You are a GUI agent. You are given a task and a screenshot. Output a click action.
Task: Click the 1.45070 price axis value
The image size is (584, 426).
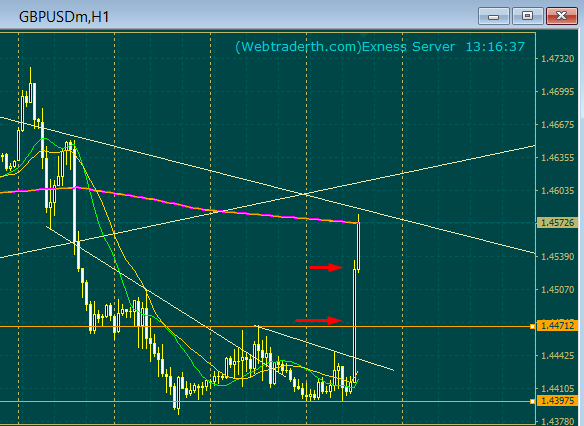pyautogui.click(x=558, y=290)
